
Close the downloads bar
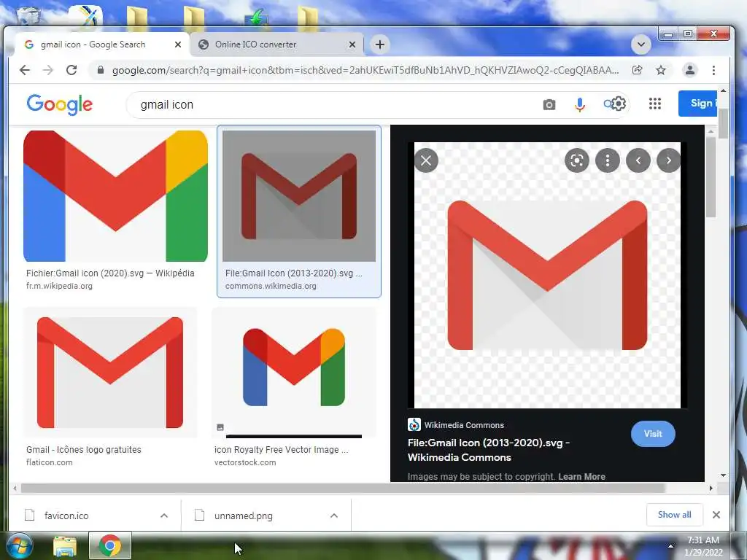716,515
